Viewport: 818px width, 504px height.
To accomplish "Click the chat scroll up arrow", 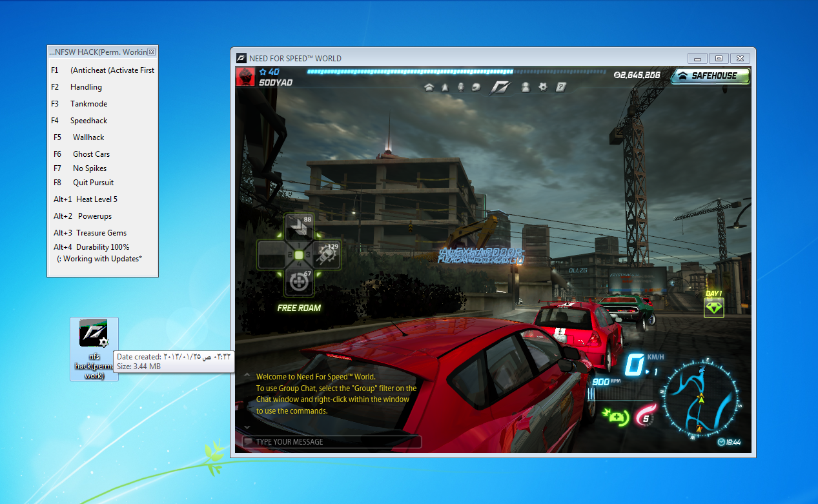I will pos(246,374).
